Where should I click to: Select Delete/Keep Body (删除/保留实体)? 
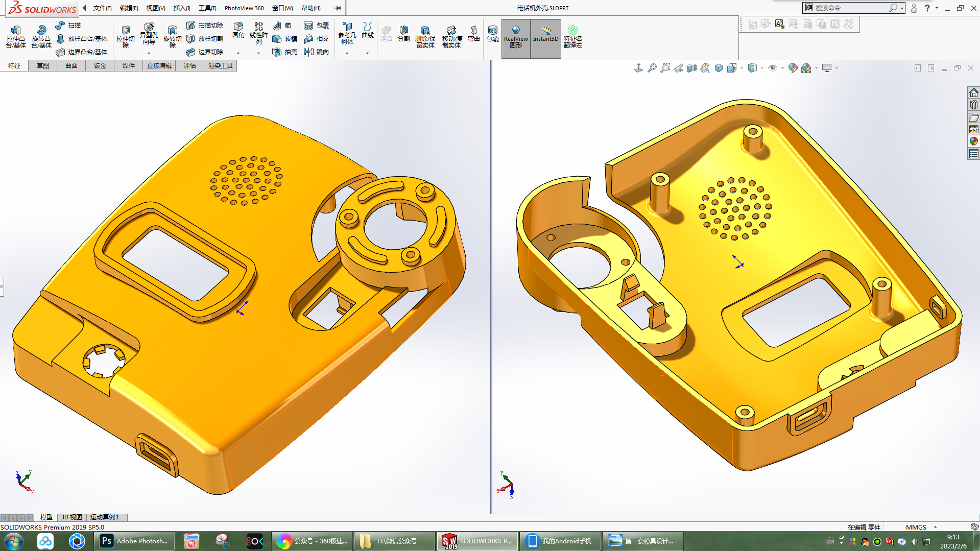pyautogui.click(x=425, y=36)
